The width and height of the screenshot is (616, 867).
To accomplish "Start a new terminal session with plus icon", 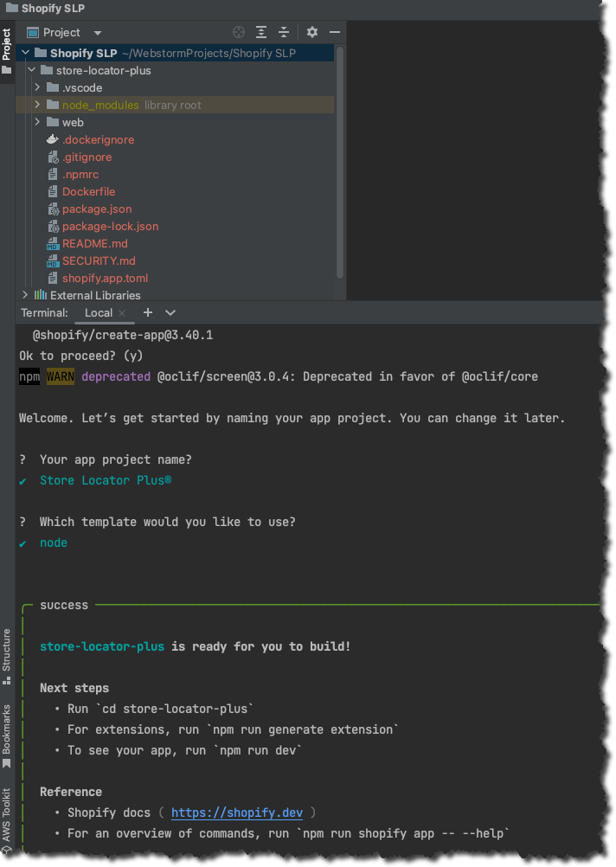I will coord(147,312).
